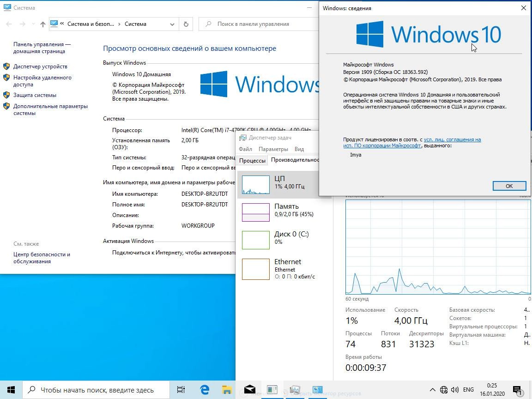
Task: Open 'Параметры' menu in Task Manager
Action: [273, 149]
